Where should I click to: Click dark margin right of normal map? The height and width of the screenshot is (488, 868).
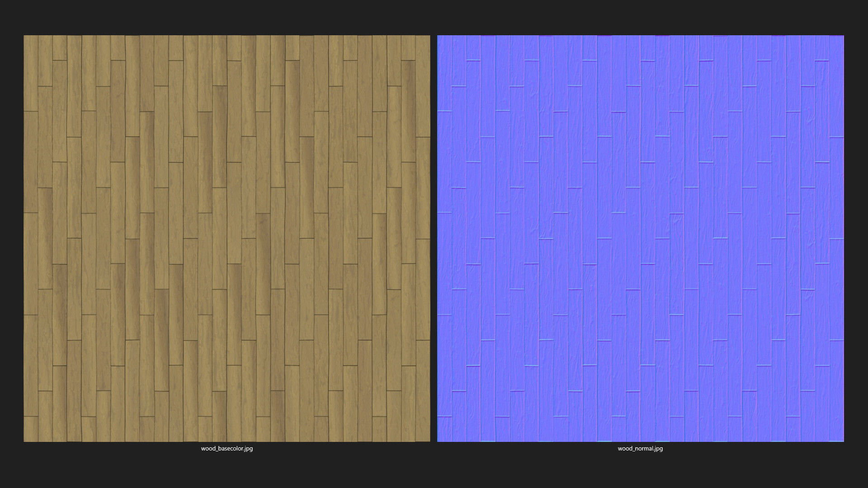pyautogui.click(x=856, y=239)
